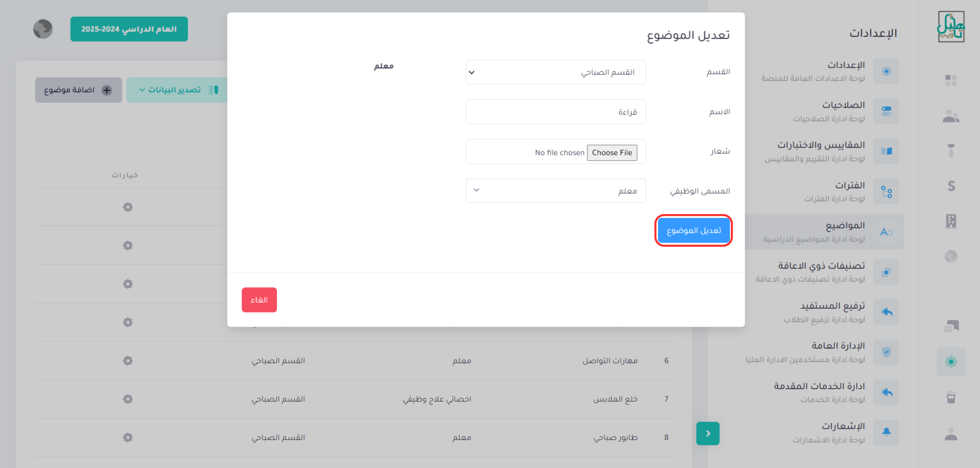Image resolution: width=980 pixels, height=468 pixels.
Task: Open the users group icon in sidebar
Action: 951,116
